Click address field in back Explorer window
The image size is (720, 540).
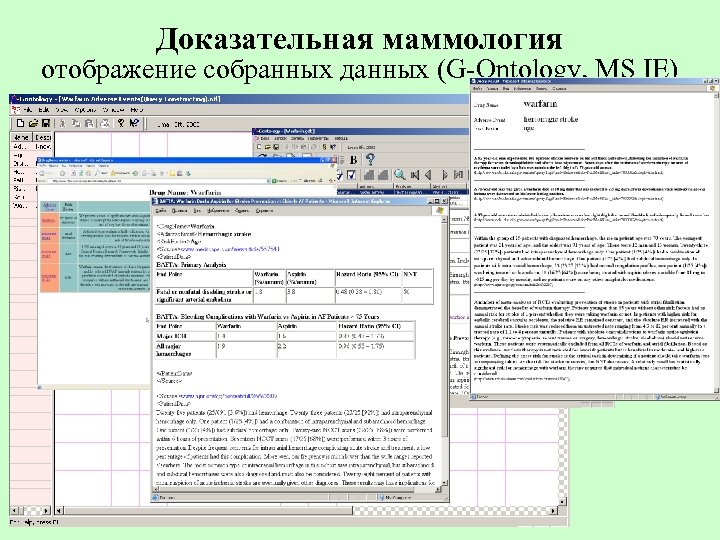[x=158, y=181]
